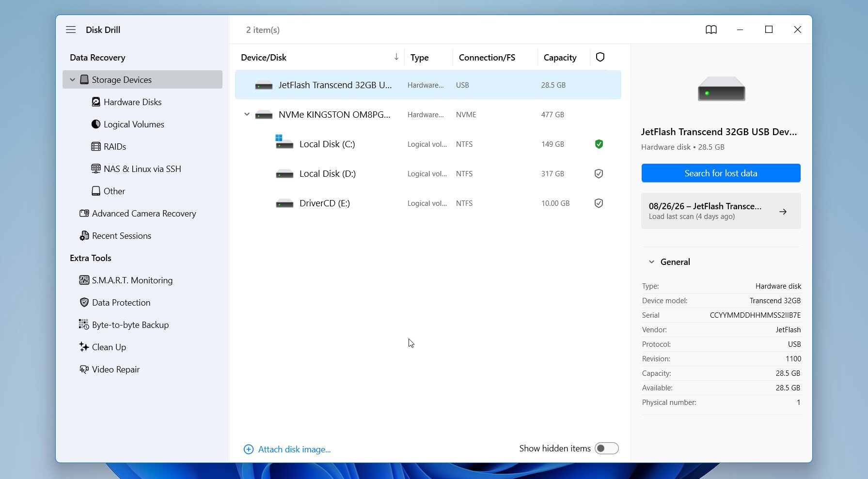
Task: Click the Device model value Transcend 32GB
Action: [x=775, y=300]
